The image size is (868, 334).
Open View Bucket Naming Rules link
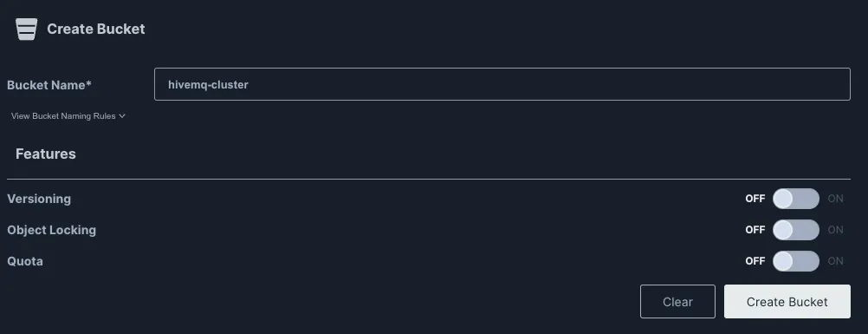tap(63, 116)
